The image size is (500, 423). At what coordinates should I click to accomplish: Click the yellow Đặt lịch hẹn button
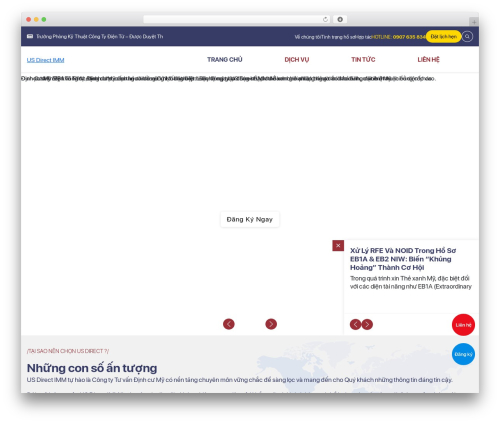click(x=443, y=36)
